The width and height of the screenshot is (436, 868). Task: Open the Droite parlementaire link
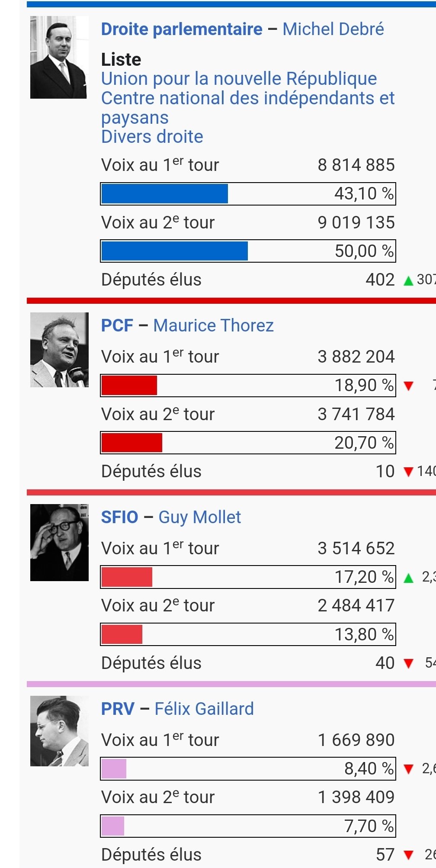[x=182, y=29]
